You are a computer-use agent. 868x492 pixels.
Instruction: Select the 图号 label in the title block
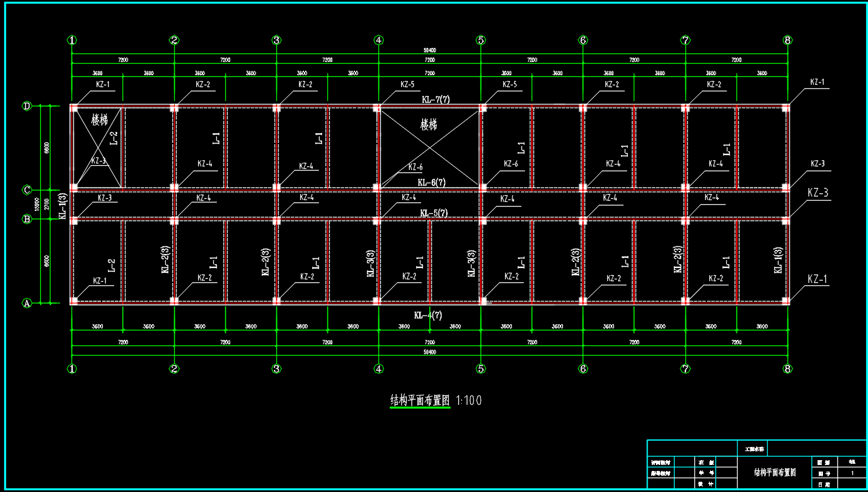tap(824, 473)
